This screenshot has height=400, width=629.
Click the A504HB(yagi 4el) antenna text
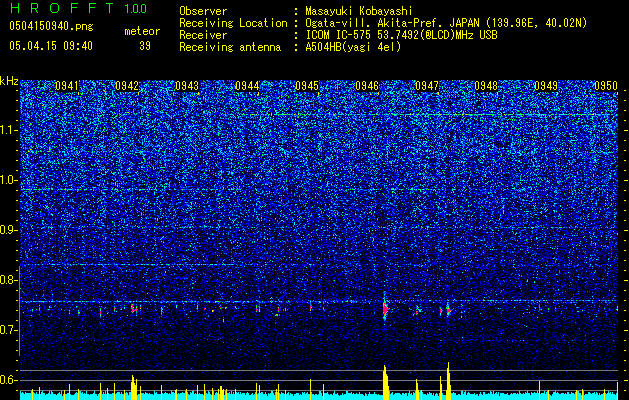pyautogui.click(x=353, y=47)
